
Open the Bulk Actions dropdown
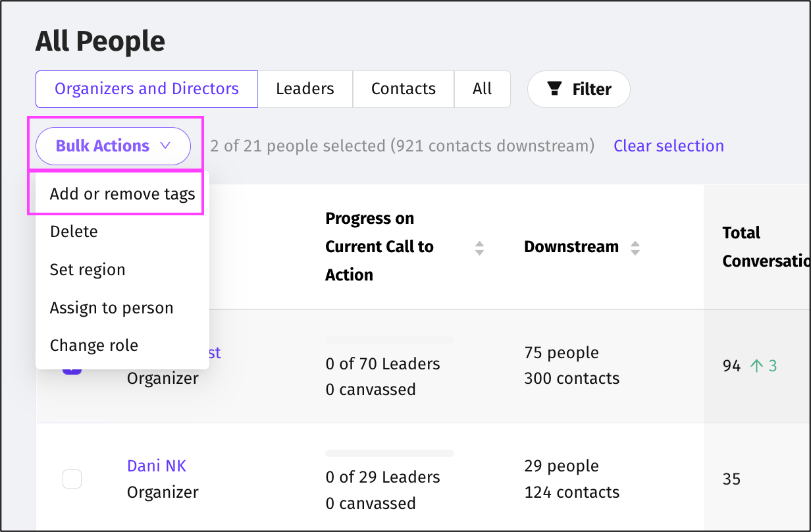(x=113, y=146)
